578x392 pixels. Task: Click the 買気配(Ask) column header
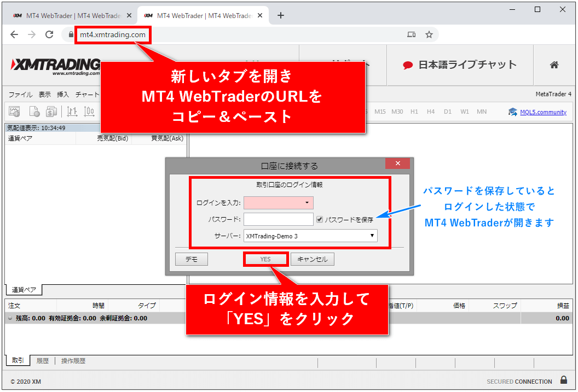pyautogui.click(x=158, y=138)
